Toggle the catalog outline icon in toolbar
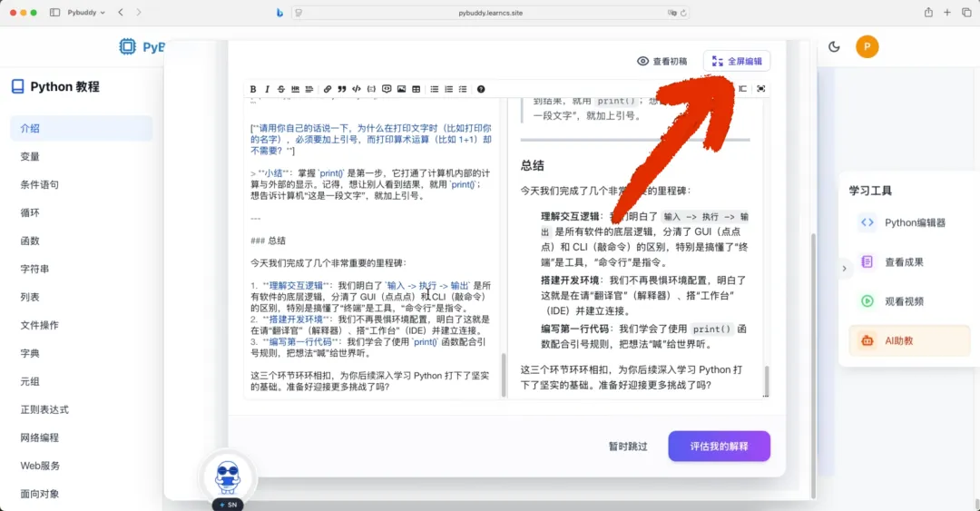980x511 pixels. click(742, 89)
